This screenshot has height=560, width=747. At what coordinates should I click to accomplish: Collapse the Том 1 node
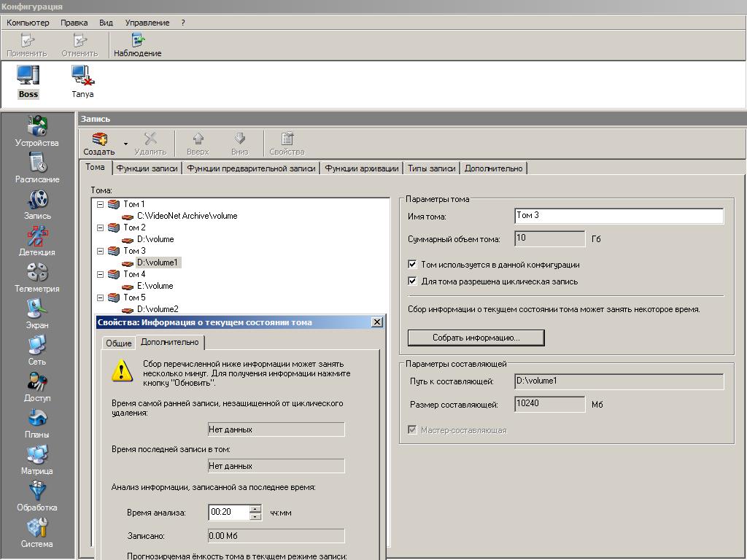pos(100,204)
